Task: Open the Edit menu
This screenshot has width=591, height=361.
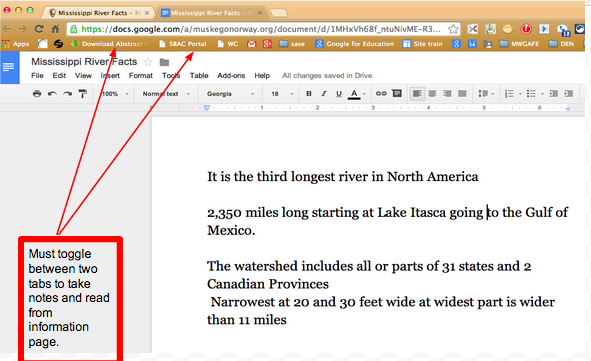Action: (x=59, y=75)
